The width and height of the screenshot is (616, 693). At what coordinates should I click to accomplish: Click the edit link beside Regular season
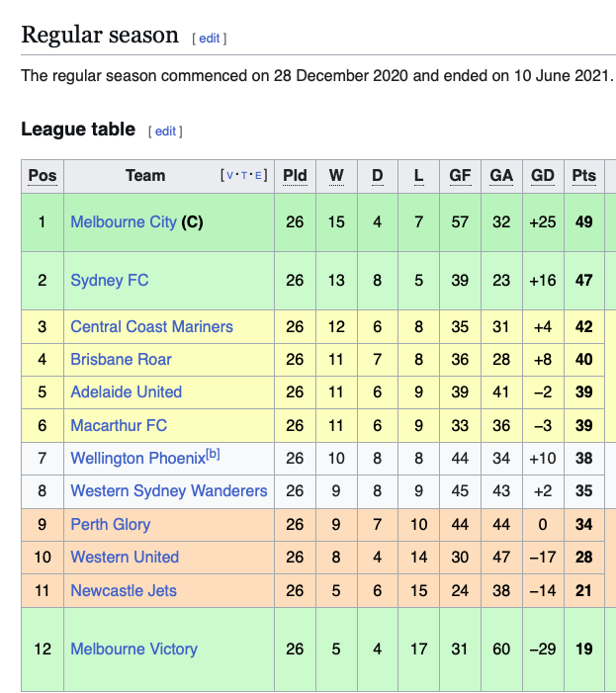[x=210, y=39]
